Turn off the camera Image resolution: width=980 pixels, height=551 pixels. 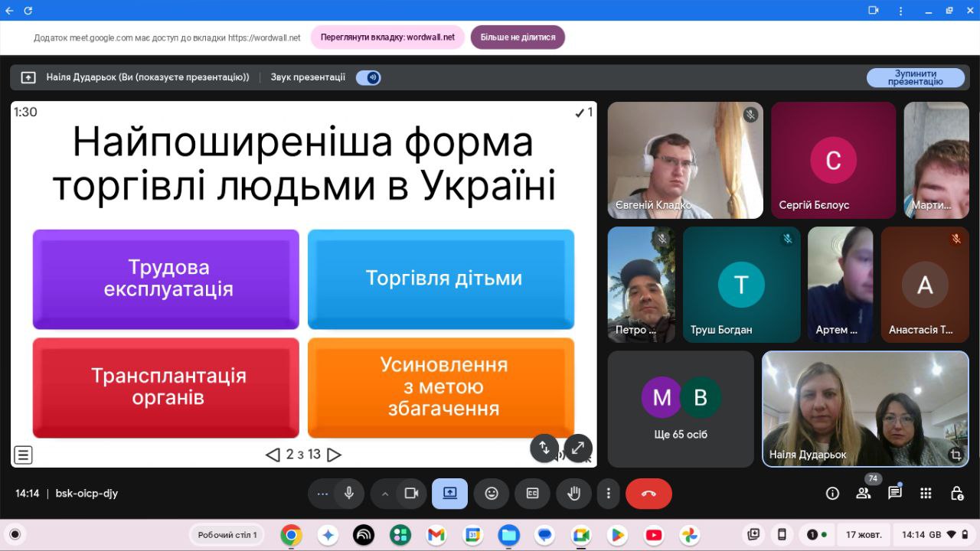pos(411,494)
